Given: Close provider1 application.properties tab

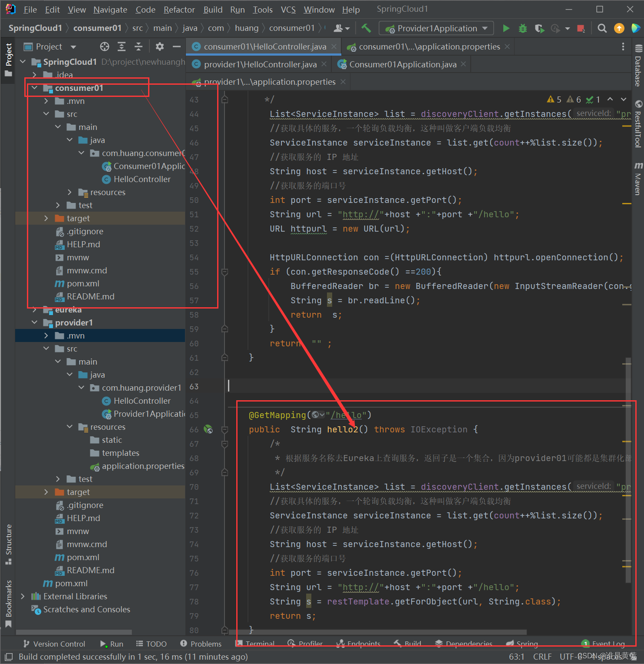Looking at the screenshot, I should click(343, 82).
